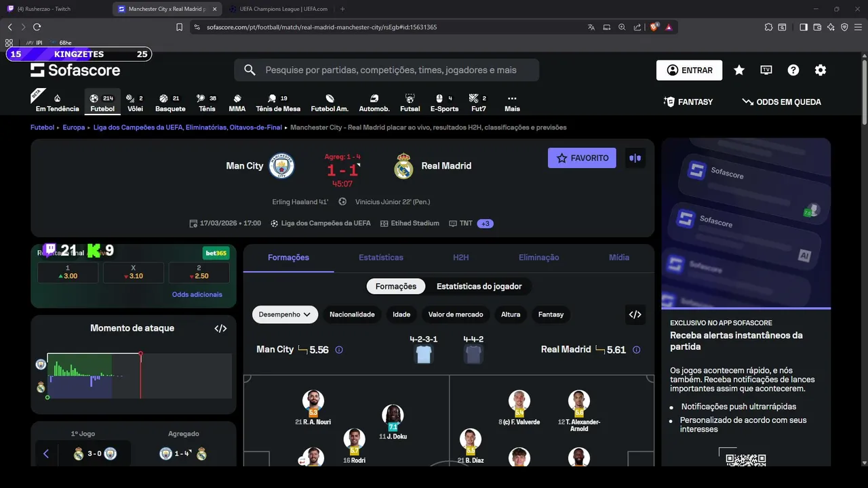Expand the Desempenho dropdown
The width and height of the screenshot is (868, 488).
pyautogui.click(x=285, y=314)
